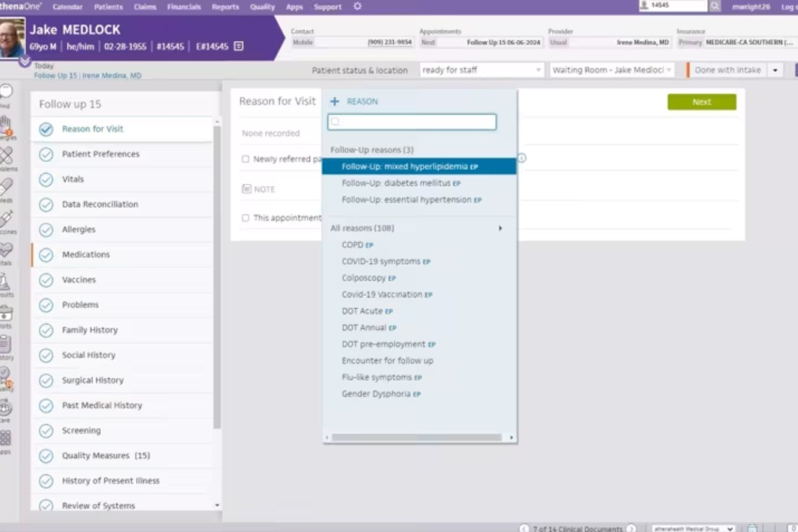This screenshot has width=798, height=532.
Task: Click the previous arrow beside Clinical Documents
Action: tap(524, 528)
